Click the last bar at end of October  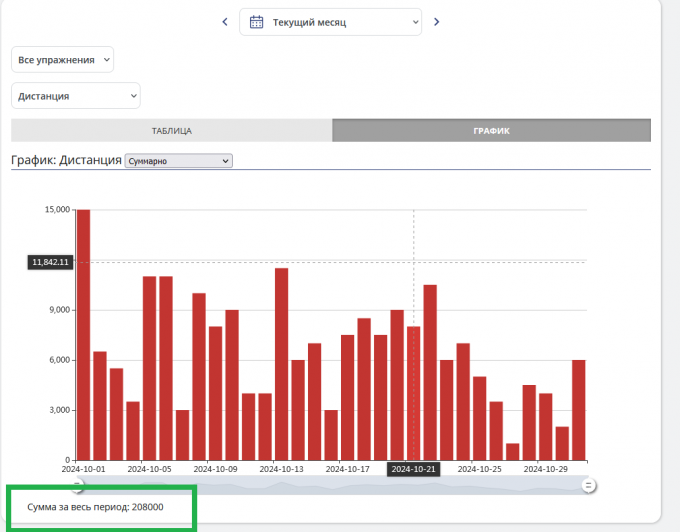(579, 410)
